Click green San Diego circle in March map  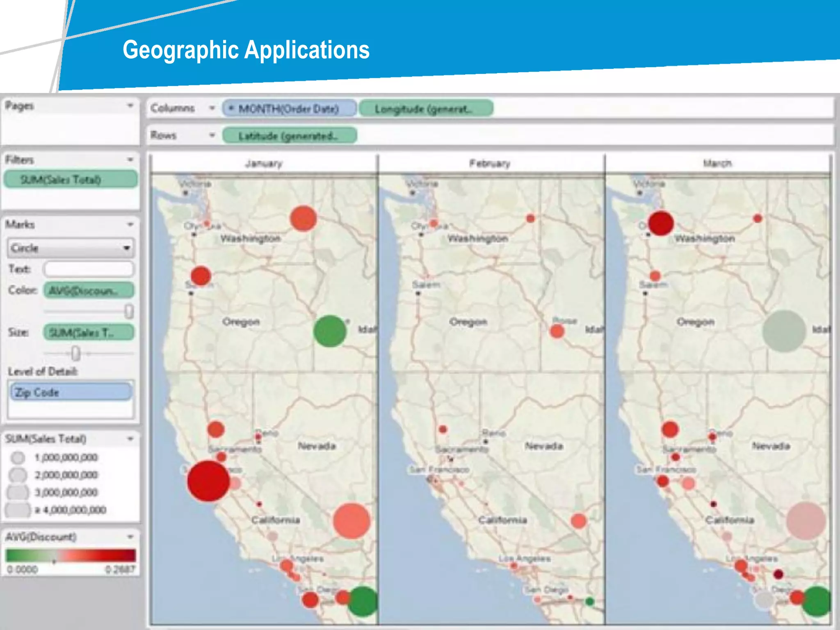(817, 602)
